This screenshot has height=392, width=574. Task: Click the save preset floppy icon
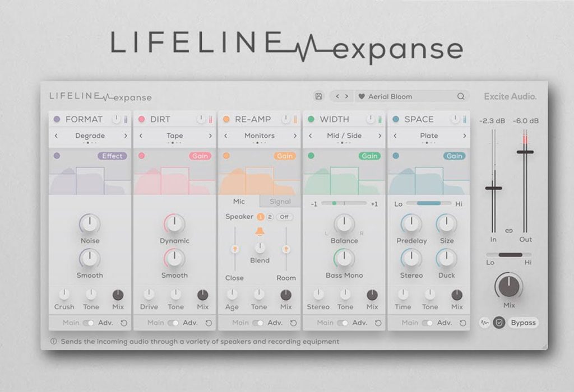(318, 96)
